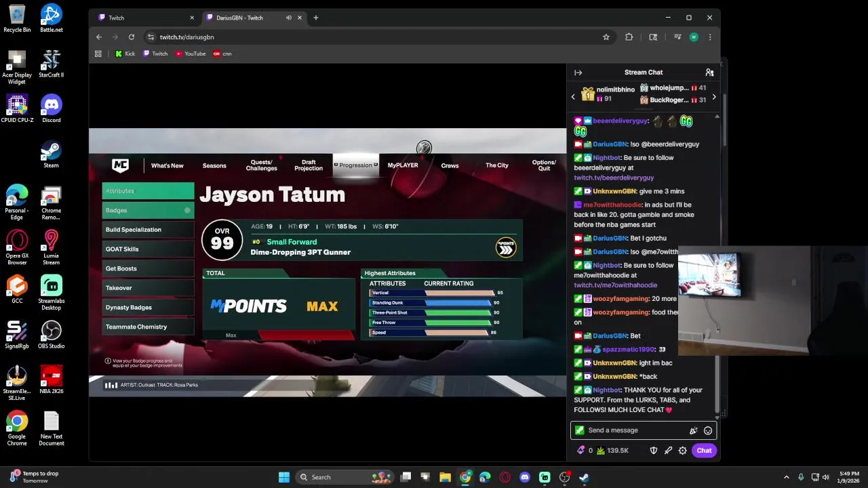
Task: Select MyPLAYER game menu tab
Action: click(403, 165)
